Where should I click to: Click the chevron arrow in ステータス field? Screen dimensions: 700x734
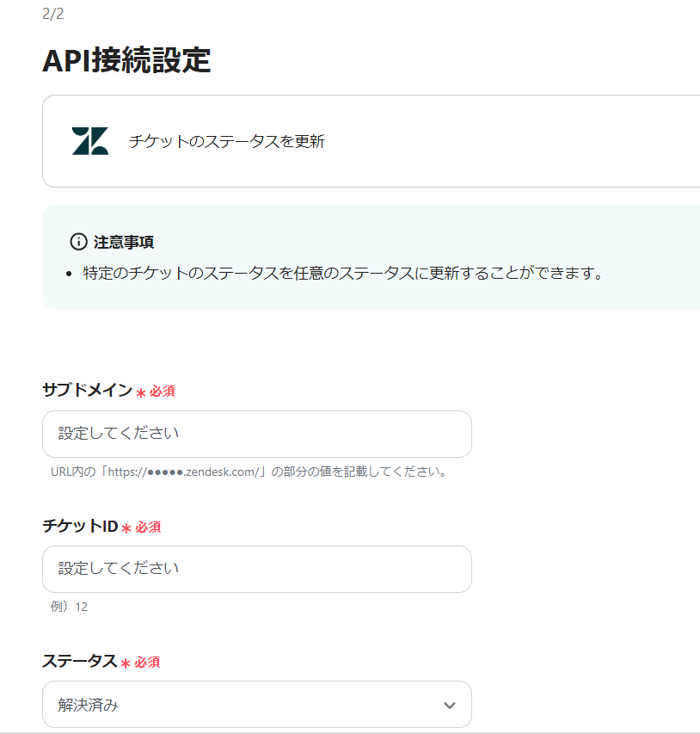tap(449, 706)
